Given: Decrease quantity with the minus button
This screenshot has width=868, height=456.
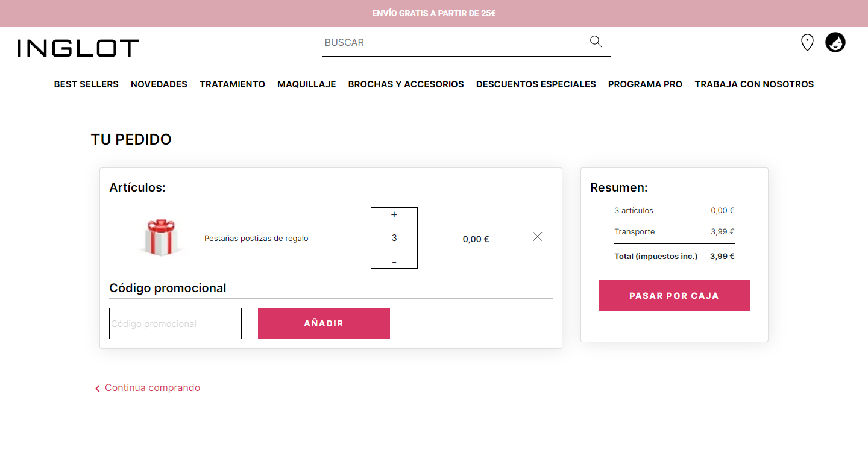Looking at the screenshot, I should point(394,262).
